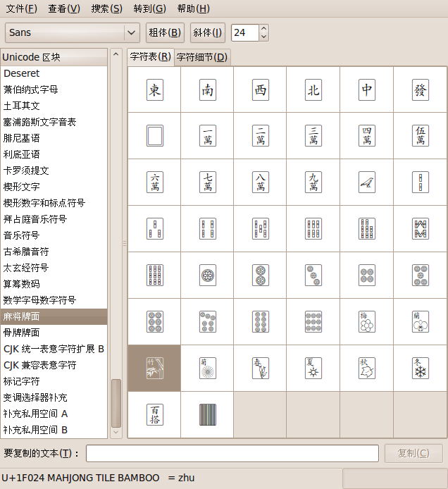Image resolution: width=448 pixels, height=489 pixels.
Task: Click the joker 百搭 tile
Action: pyautogui.click(x=155, y=415)
